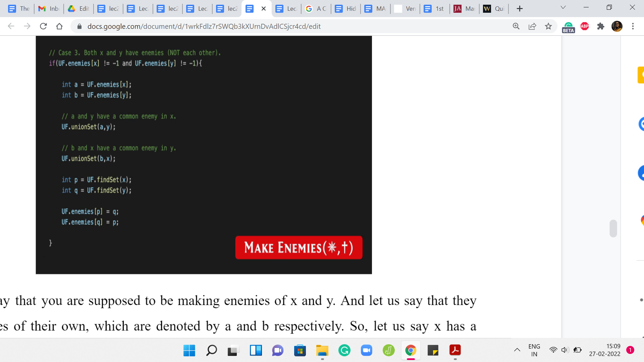
Task: Launch Teams Chat from taskbar
Action: [x=278, y=351]
